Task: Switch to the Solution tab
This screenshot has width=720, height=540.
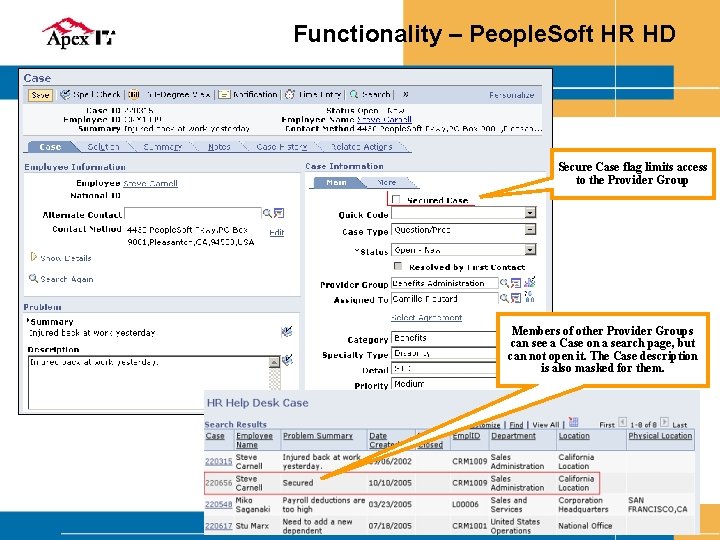Action: click(103, 147)
